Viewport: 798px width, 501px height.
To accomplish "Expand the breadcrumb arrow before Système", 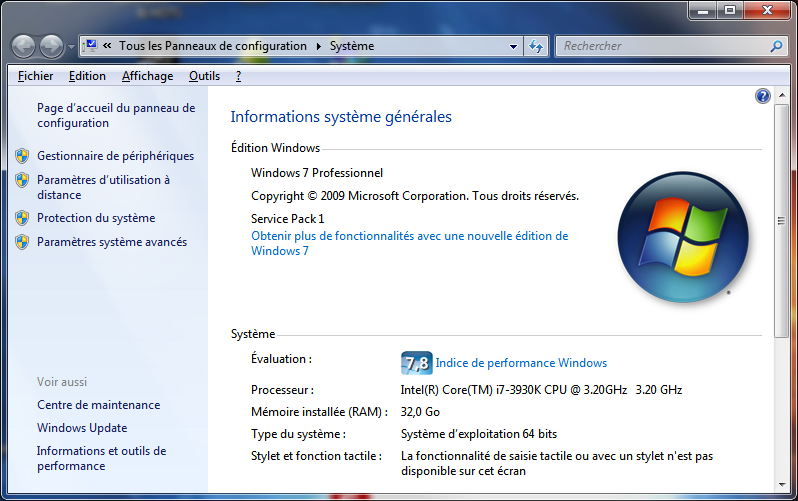I will tap(319, 46).
